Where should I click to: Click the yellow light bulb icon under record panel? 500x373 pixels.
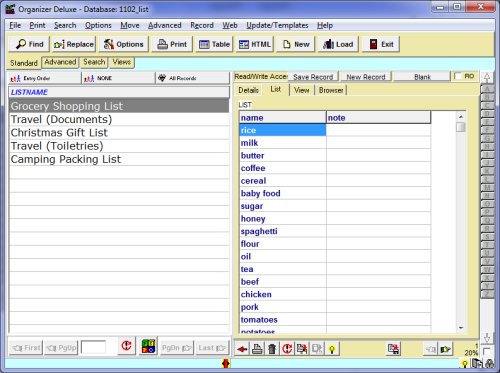click(332, 349)
